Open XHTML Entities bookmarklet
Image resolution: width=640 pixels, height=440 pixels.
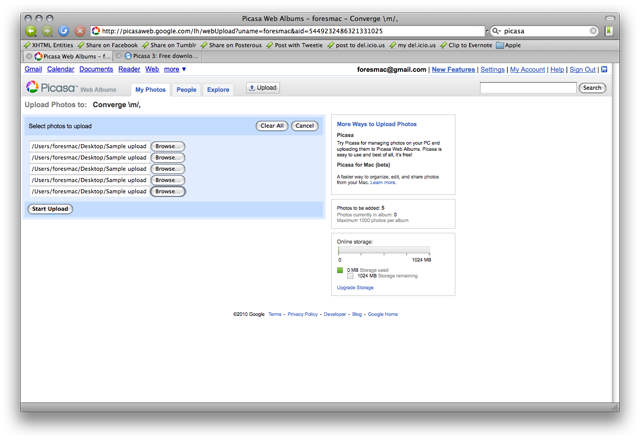49,45
